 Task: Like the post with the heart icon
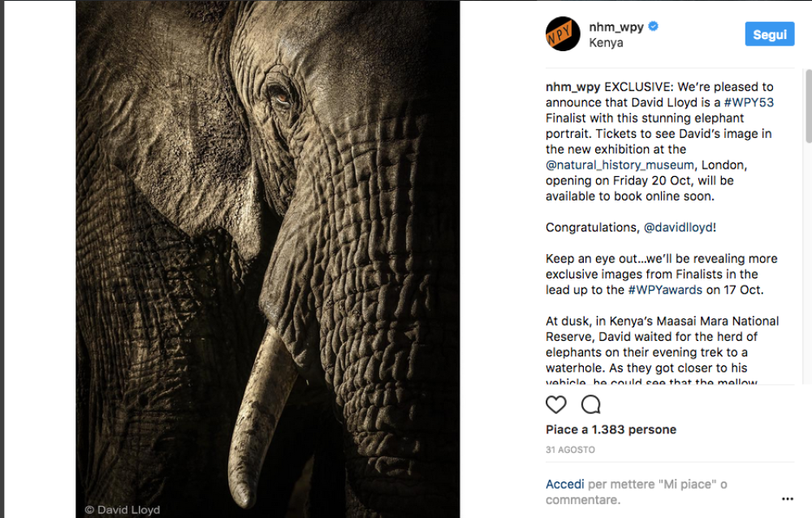[x=555, y=404]
